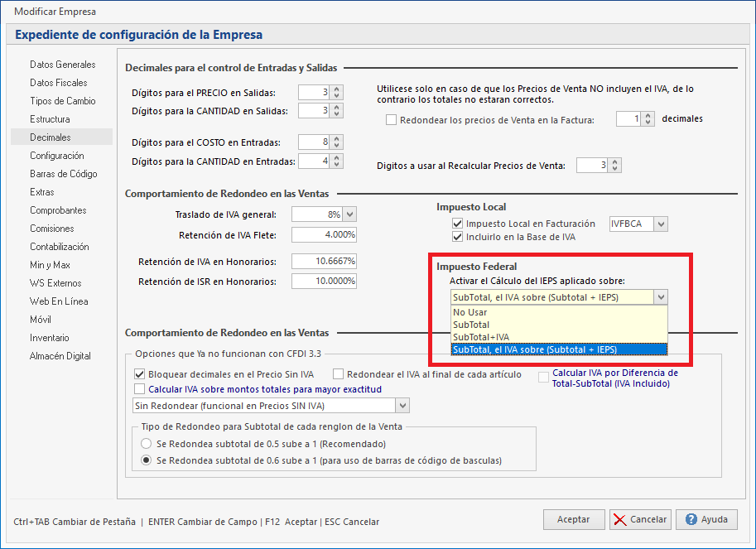Open Ayuda help button
756x549 pixels.
coord(705,519)
